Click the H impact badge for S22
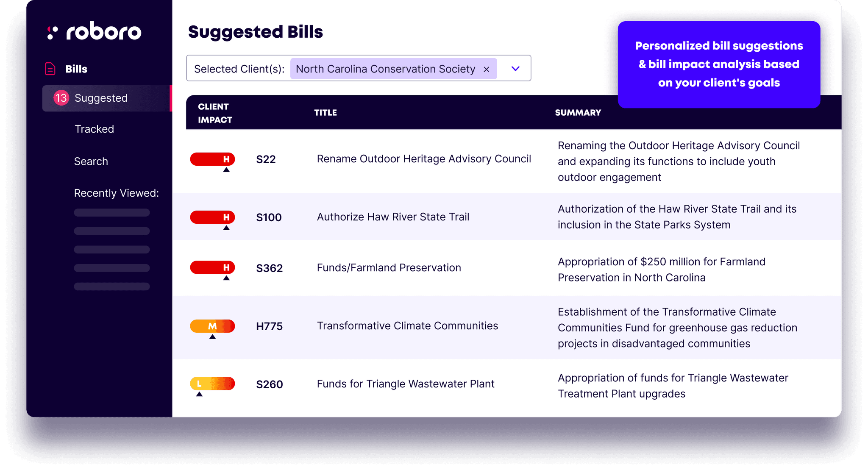Image resolution: width=868 pixels, height=470 pixels. click(212, 159)
